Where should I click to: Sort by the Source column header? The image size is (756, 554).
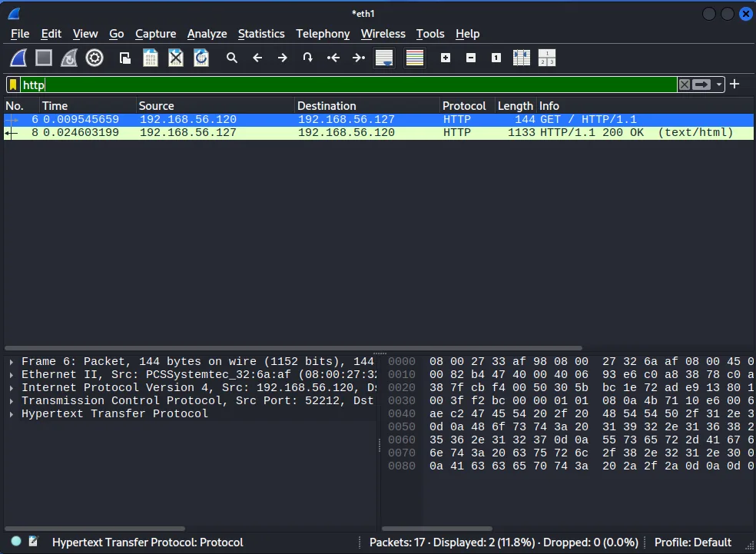pos(215,105)
